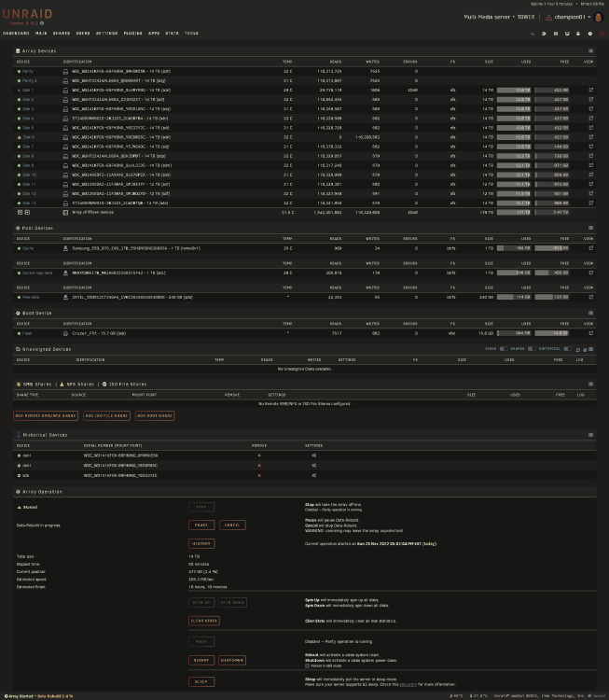Toggle the Historical Devices section view icon

click(590, 435)
